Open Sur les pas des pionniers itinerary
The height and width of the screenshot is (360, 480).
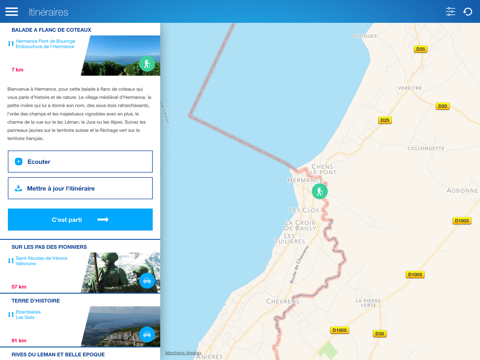(x=80, y=267)
